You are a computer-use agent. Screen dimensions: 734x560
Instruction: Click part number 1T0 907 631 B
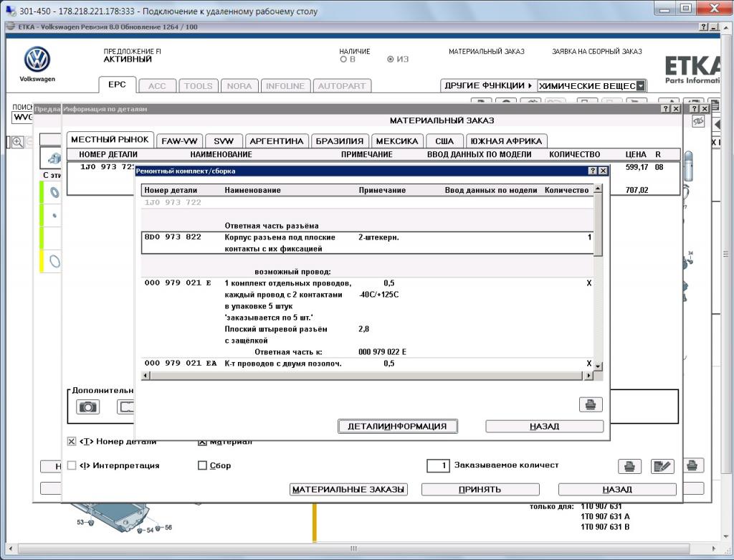(x=605, y=527)
